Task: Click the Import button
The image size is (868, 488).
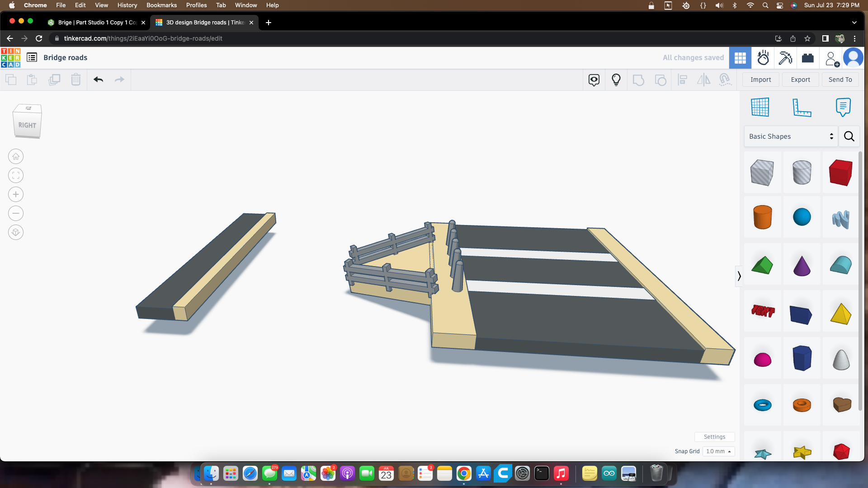Action: pos(760,80)
